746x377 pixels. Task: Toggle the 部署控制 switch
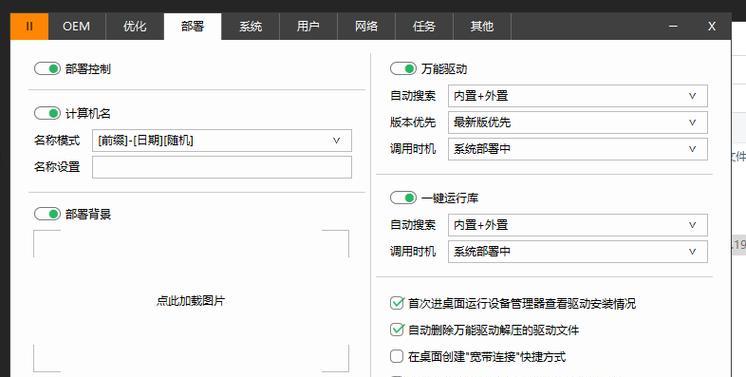pyautogui.click(x=47, y=69)
